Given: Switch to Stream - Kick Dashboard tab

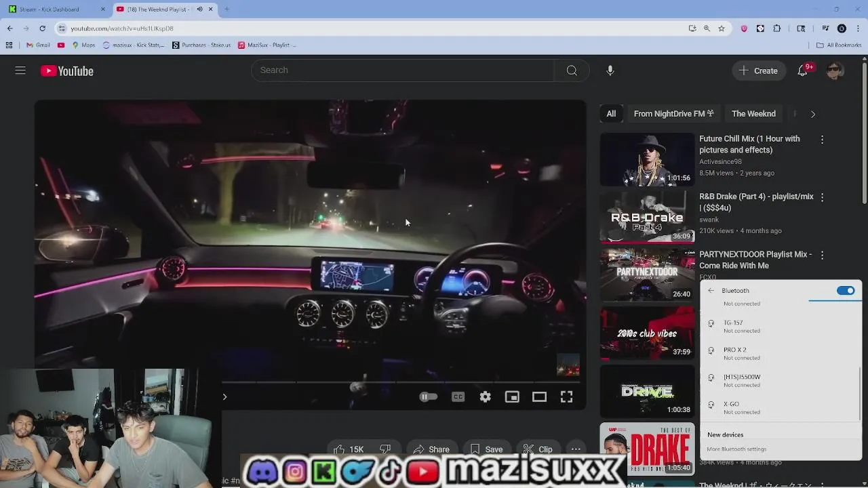Looking at the screenshot, I should click(58, 9).
